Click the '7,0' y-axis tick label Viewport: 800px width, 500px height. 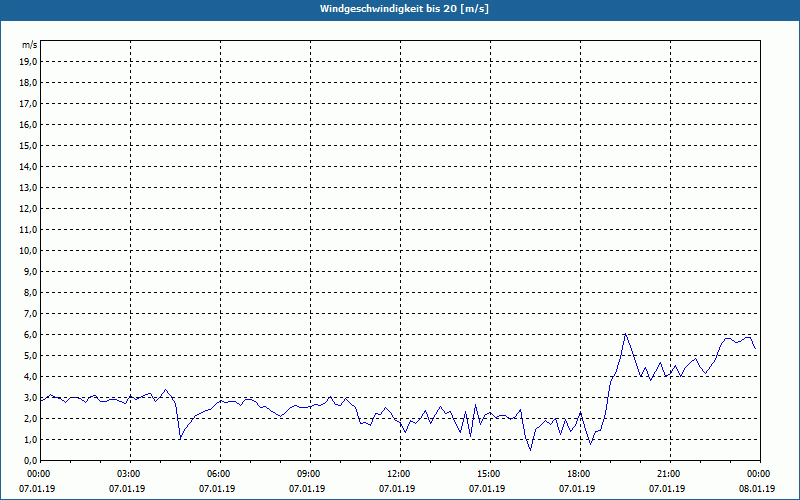(31, 313)
